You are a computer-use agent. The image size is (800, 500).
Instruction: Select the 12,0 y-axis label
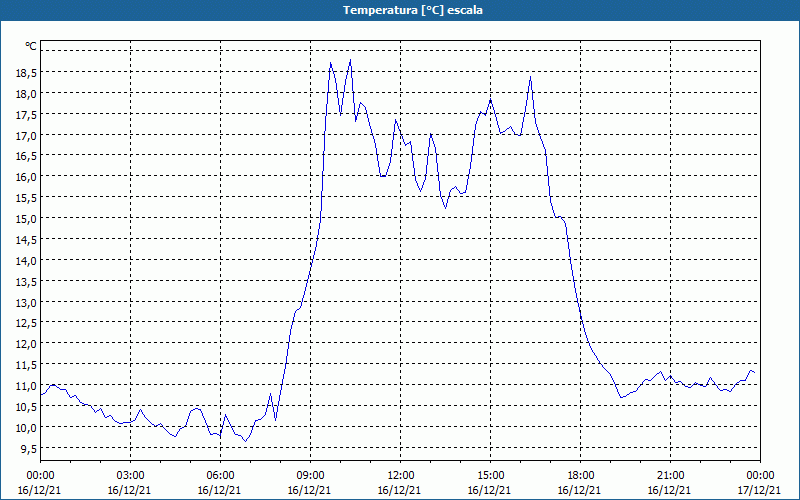pyautogui.click(x=27, y=344)
